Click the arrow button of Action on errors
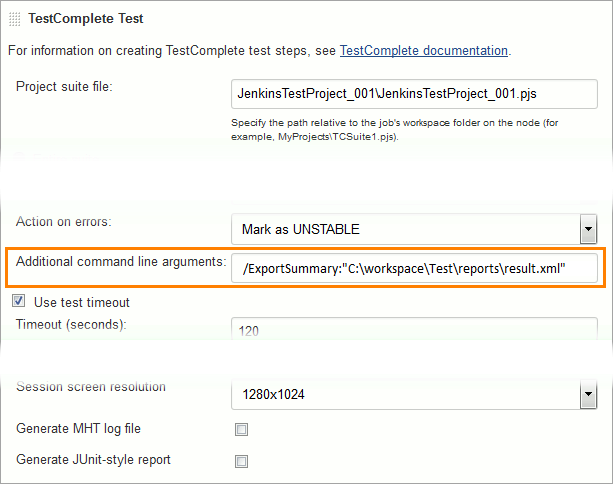Screen dimensions: 613x484 pyautogui.click(x=588, y=230)
